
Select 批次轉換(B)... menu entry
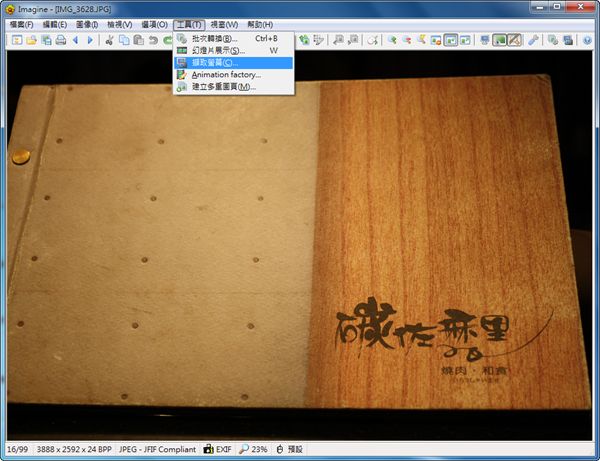(233, 39)
